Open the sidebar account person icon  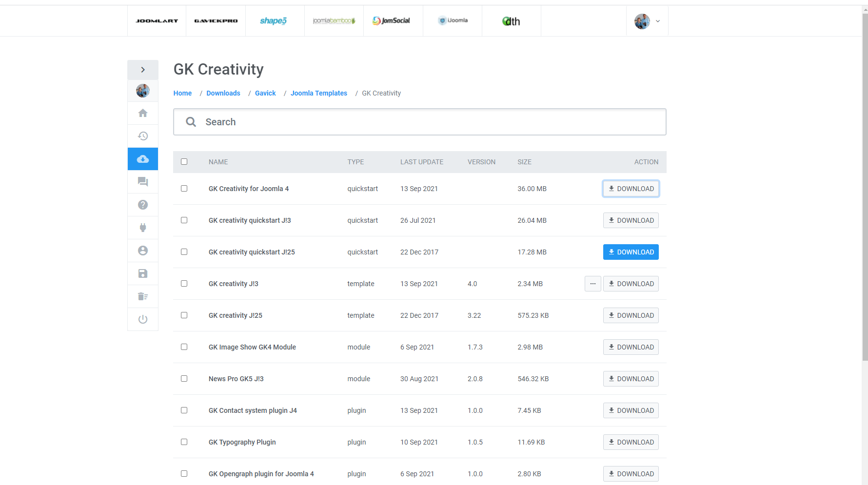click(143, 251)
